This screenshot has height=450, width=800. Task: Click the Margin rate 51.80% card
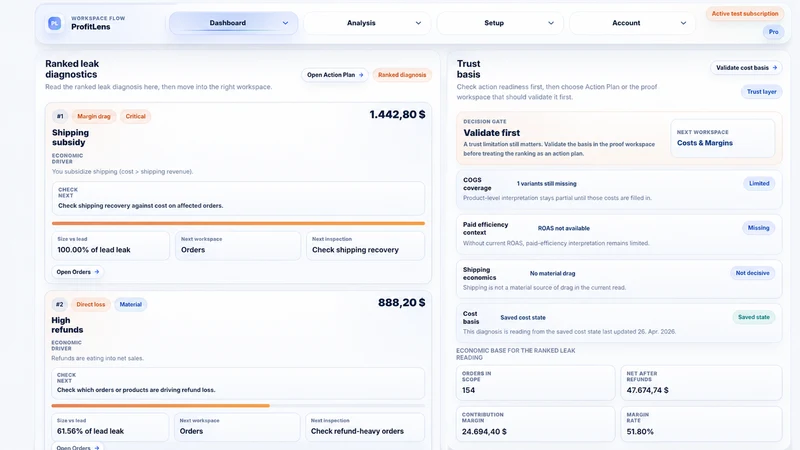tap(701, 424)
